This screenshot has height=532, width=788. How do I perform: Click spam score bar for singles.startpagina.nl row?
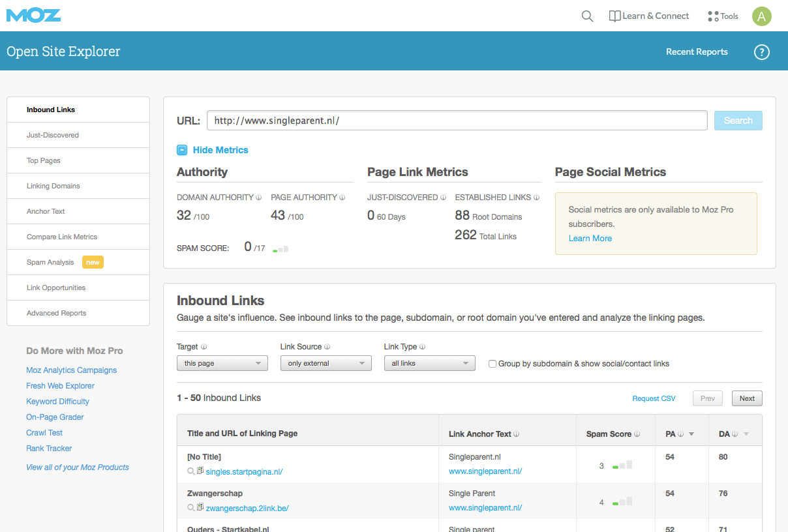click(622, 465)
